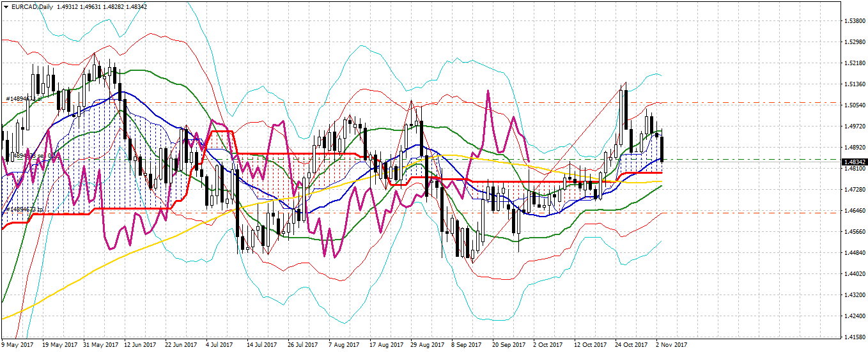This screenshot has height=352, width=868.
Task: Click the 2 Oct 2017 date label
Action: (x=548, y=345)
